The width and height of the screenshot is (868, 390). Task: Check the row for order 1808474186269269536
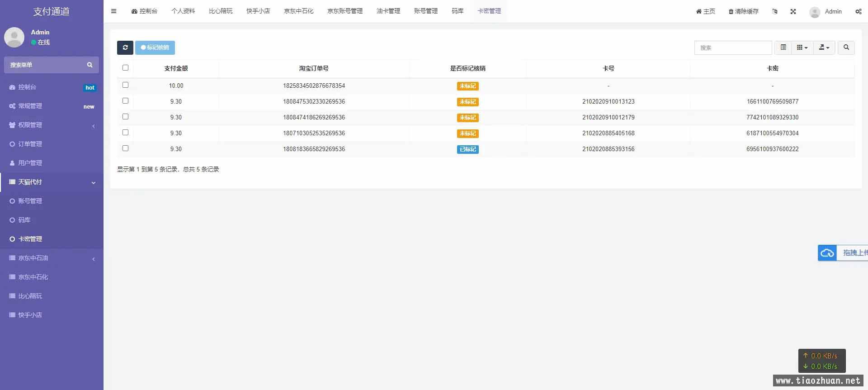click(125, 117)
